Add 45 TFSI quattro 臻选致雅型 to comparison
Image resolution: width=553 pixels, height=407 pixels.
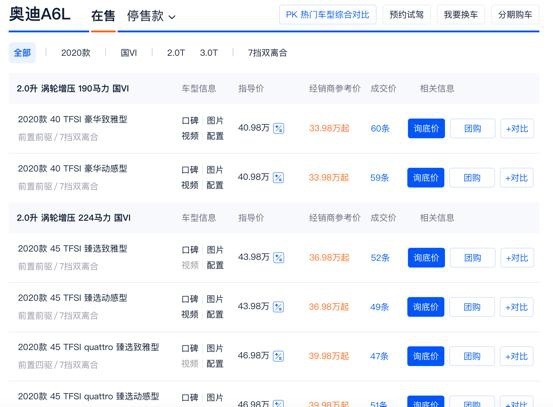[517, 356]
